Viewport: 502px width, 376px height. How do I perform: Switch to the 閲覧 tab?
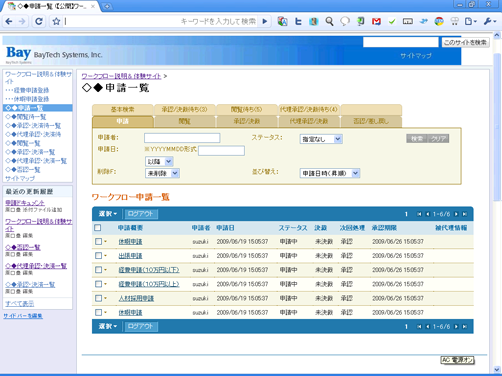pos(185,121)
